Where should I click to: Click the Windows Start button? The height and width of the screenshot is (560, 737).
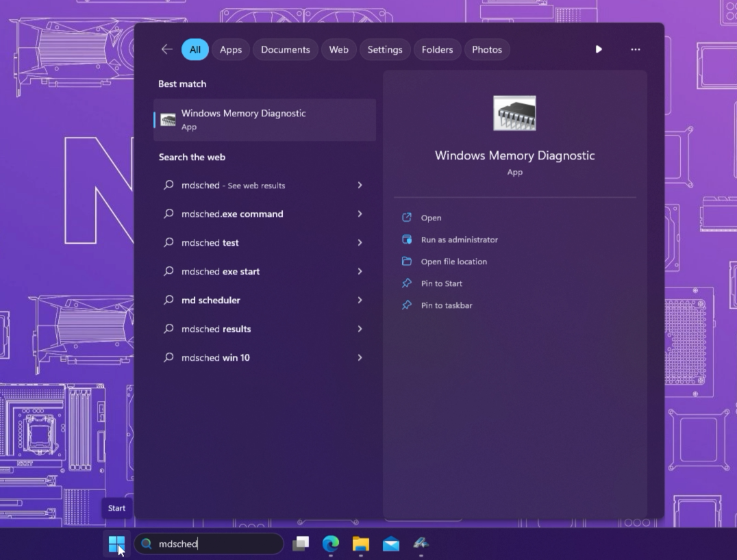coord(116,544)
